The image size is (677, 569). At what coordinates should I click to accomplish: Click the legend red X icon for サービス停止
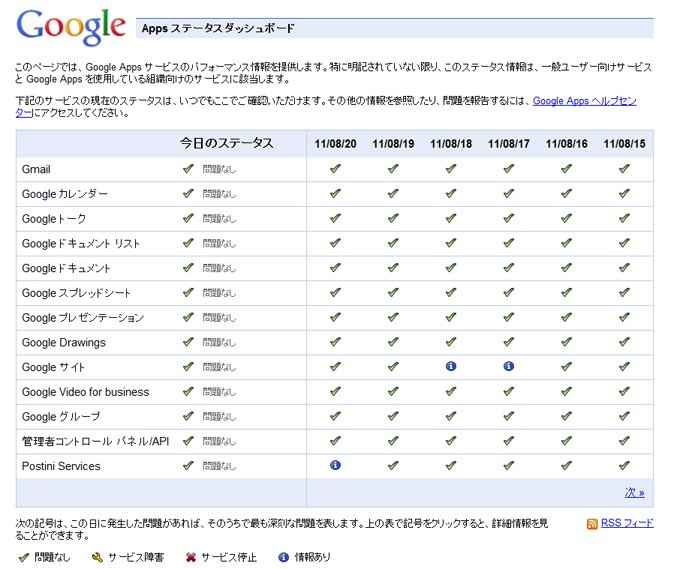(191, 557)
